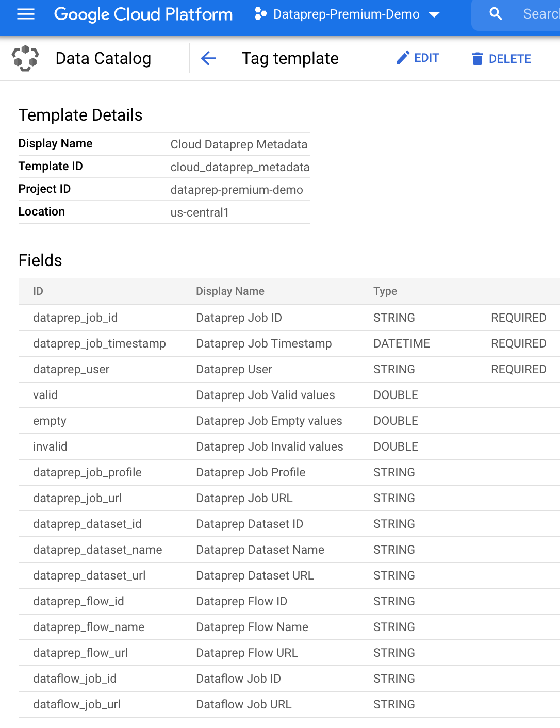
Task: Click Dataprep Job Empty values display name
Action: [269, 421]
